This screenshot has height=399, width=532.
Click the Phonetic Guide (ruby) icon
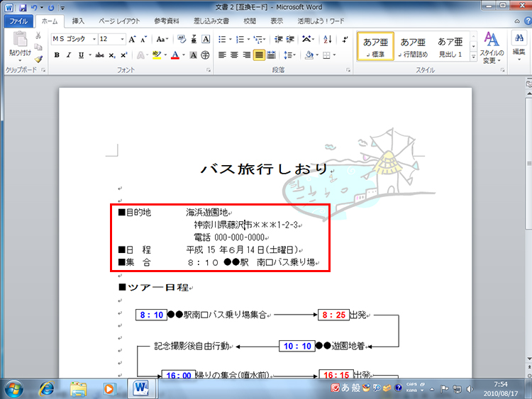point(194,39)
